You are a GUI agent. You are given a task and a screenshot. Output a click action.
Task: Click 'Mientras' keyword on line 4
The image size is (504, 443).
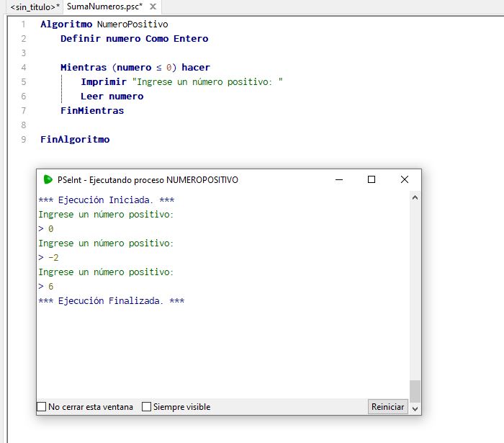point(84,68)
